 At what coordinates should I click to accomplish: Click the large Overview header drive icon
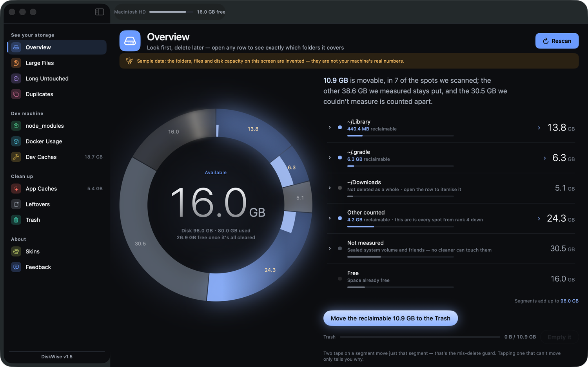click(x=130, y=41)
